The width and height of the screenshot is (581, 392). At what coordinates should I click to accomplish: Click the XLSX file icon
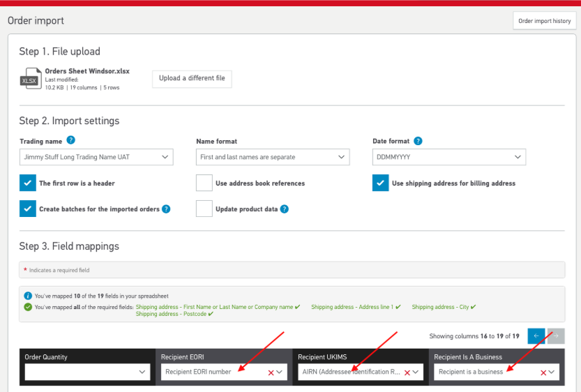(30, 79)
